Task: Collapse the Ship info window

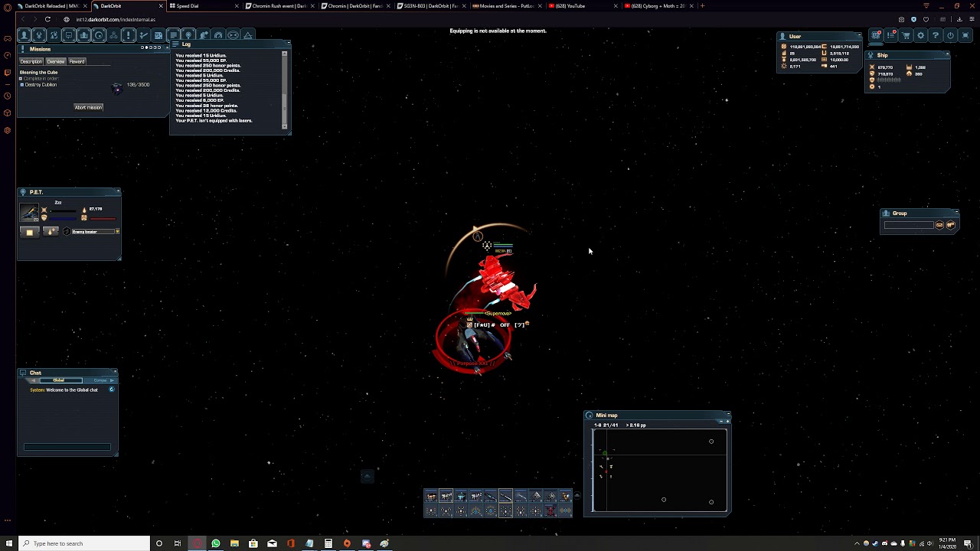Action: click(x=948, y=54)
